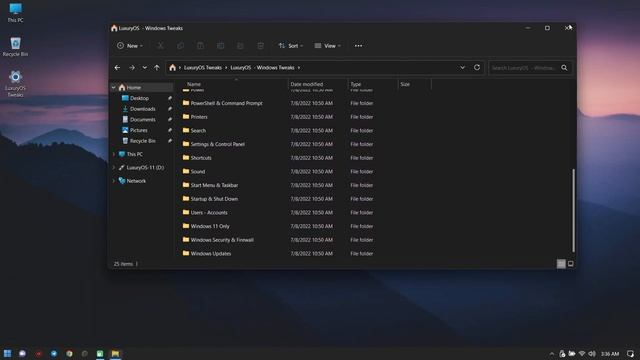
Task: Click LuxuryOS Tweaks breadcrumb
Action: click(x=202, y=68)
